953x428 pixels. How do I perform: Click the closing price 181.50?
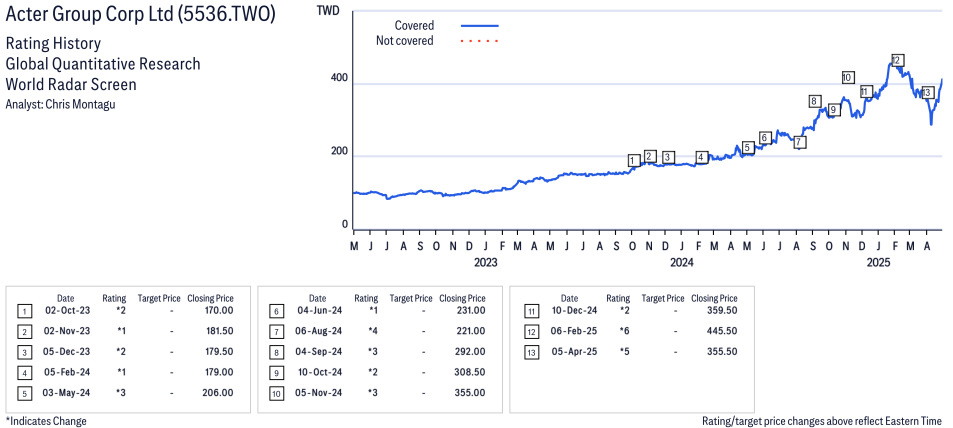pyautogui.click(x=218, y=331)
